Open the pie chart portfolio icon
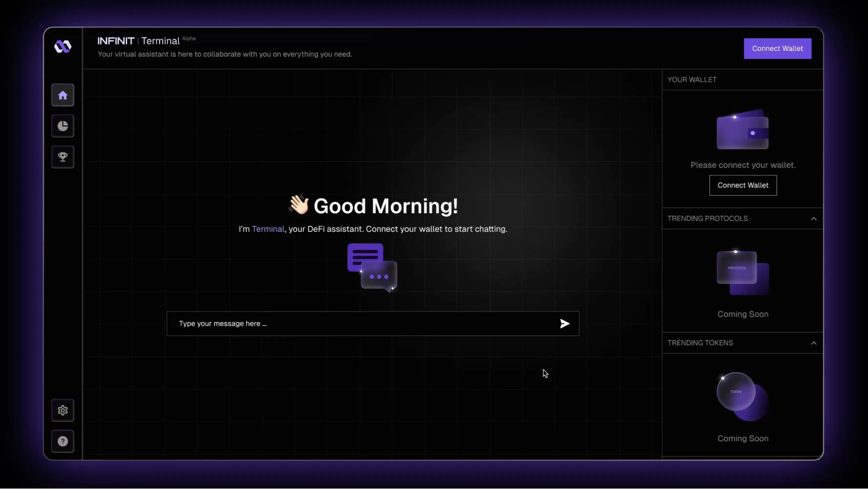 pyautogui.click(x=63, y=126)
